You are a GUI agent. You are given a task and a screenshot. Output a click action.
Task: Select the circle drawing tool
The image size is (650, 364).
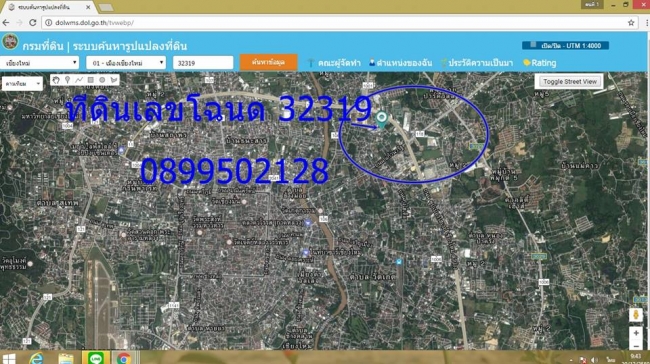pyautogui.click(x=102, y=80)
